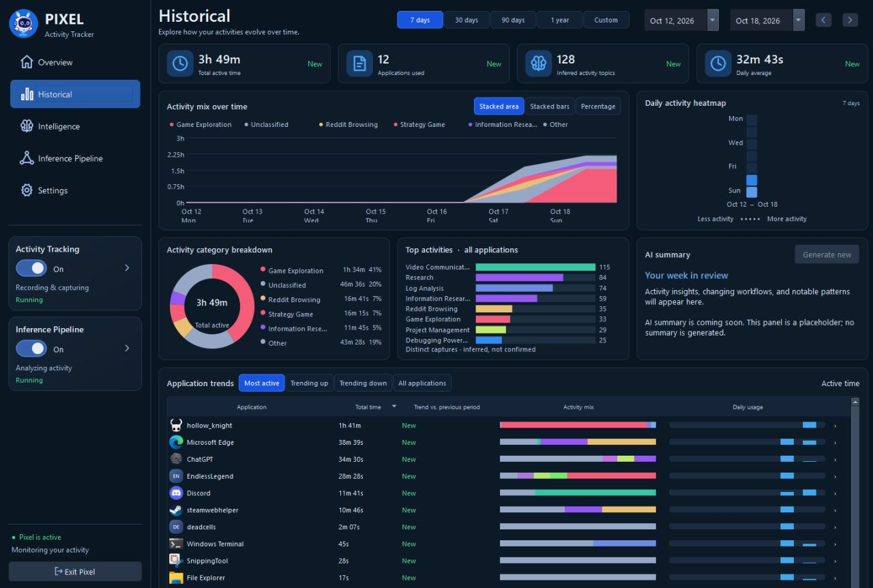873x588 pixels.
Task: Open the Oct 18, 2026 end date dropdown
Action: pyautogui.click(x=799, y=20)
